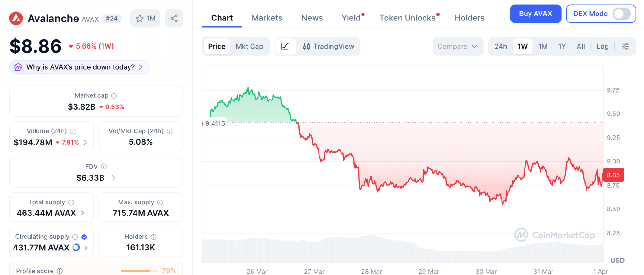The image size is (644, 275).
Task: Click Market cap info icon
Action: point(114,96)
